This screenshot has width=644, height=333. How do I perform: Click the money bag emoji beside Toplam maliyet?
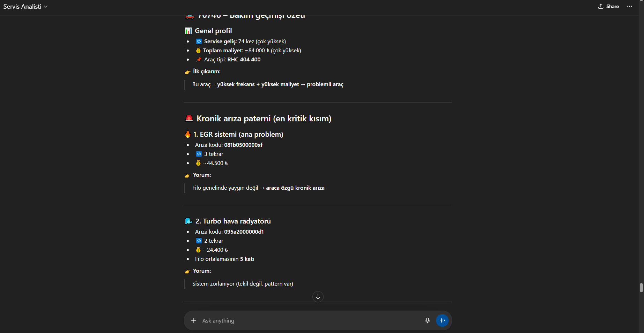[198, 51]
